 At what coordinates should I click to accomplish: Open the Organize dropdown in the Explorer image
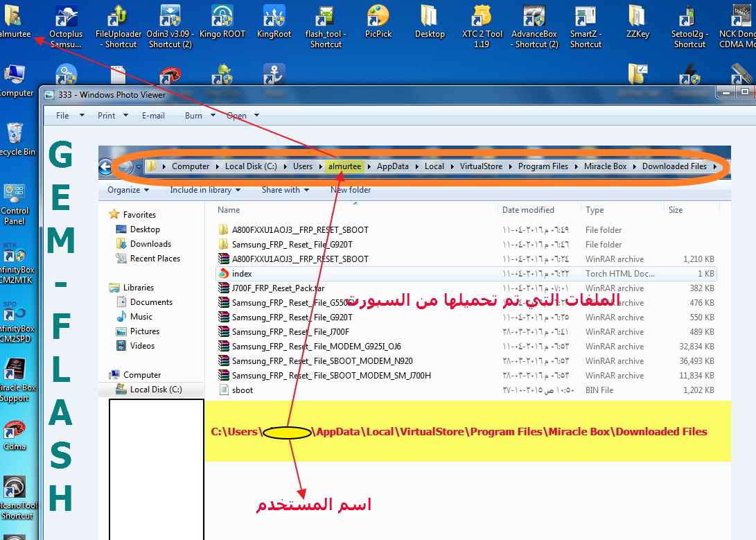click(x=128, y=190)
